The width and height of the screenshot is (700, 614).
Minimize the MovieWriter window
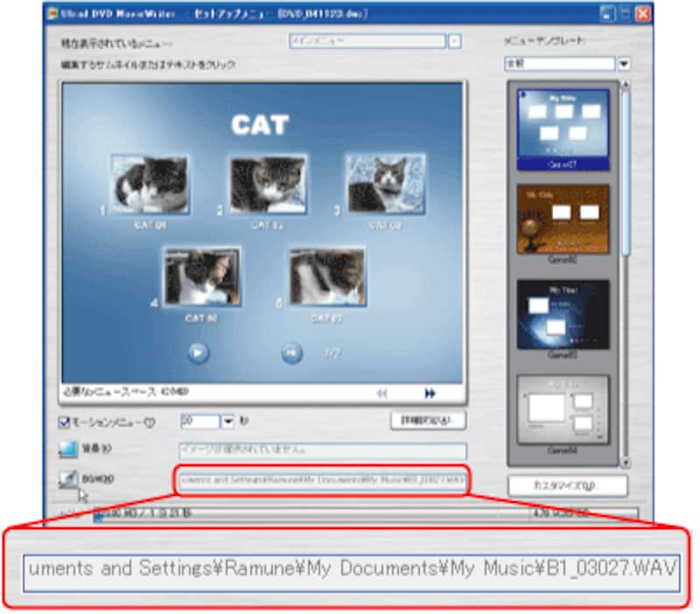(x=606, y=14)
